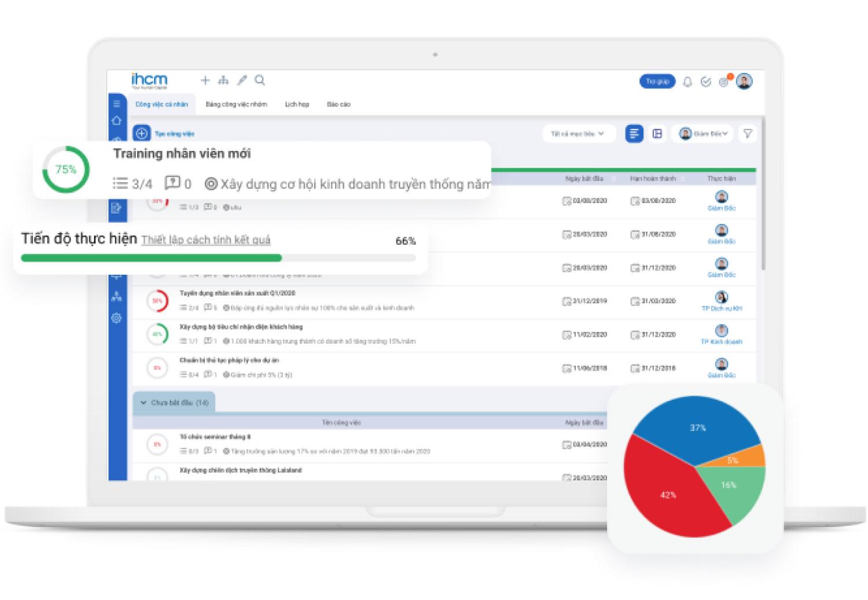868x600 pixels.
Task: Click the comment icon with 0 on Training card
Action: pyautogui.click(x=172, y=183)
